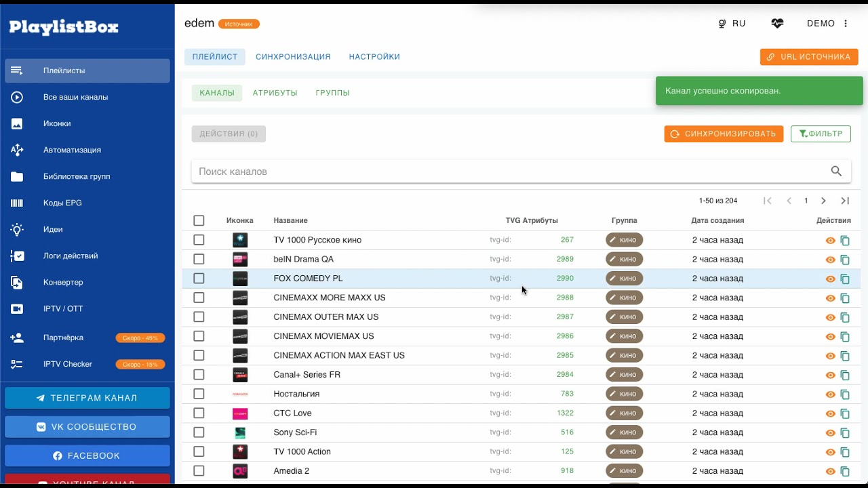Click the search magnifier icon

[836, 171]
